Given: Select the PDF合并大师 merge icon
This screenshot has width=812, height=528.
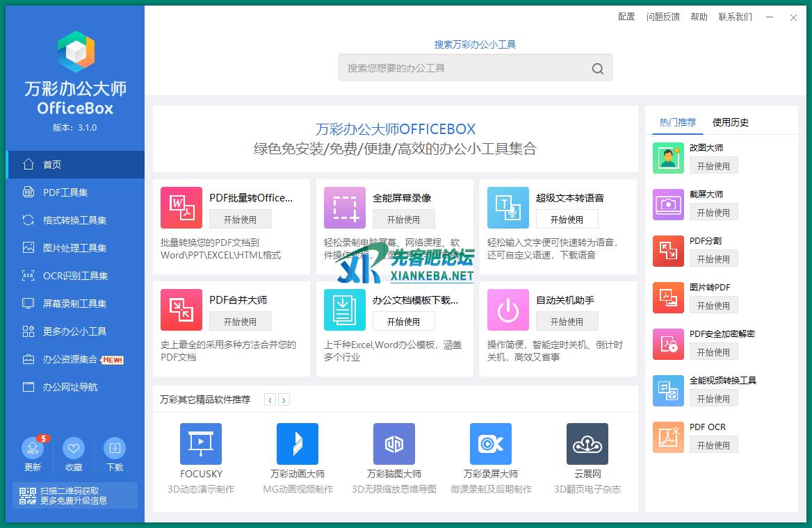Looking at the screenshot, I should tap(181, 310).
